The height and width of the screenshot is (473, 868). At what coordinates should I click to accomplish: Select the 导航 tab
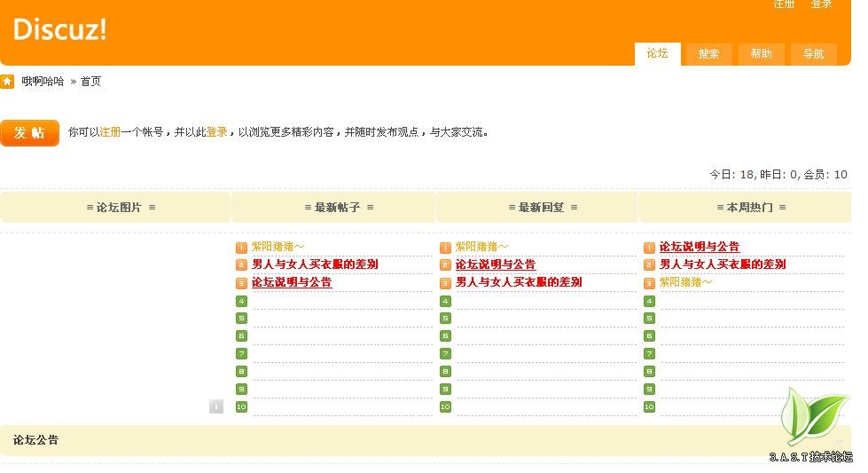(813, 54)
